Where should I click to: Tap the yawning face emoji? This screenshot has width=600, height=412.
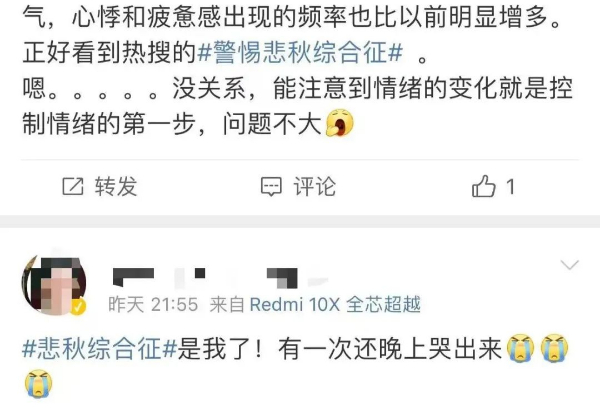(x=339, y=123)
